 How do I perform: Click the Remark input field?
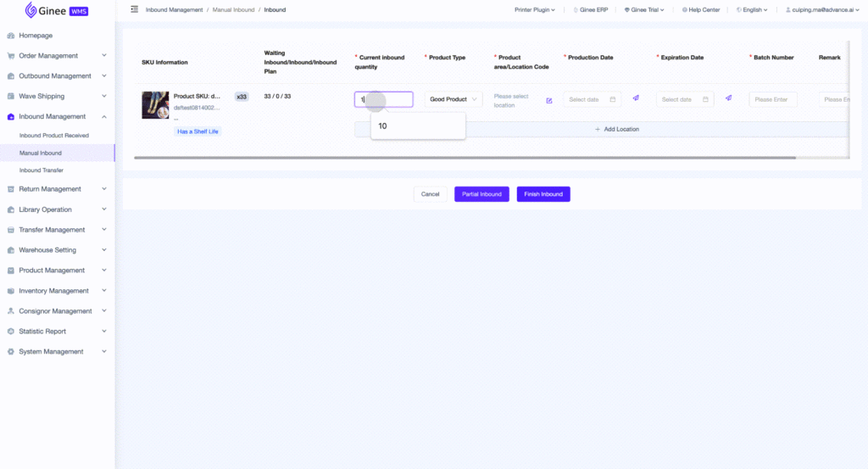pyautogui.click(x=834, y=100)
